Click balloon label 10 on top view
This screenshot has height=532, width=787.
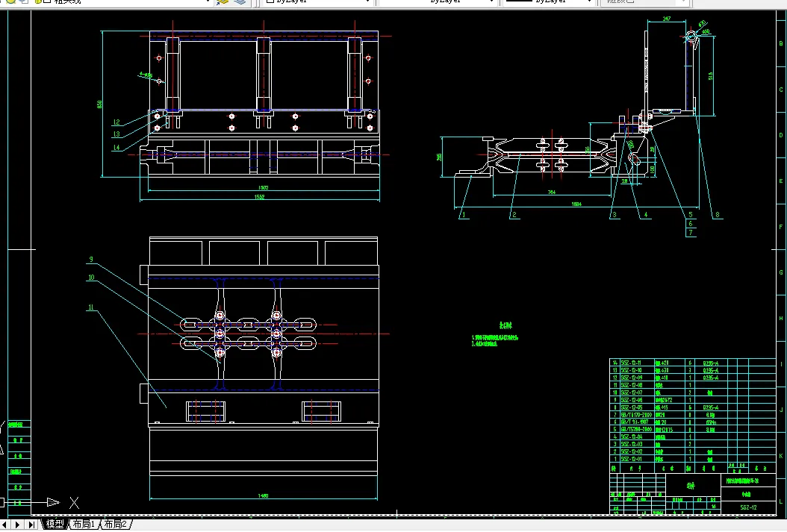(91, 278)
